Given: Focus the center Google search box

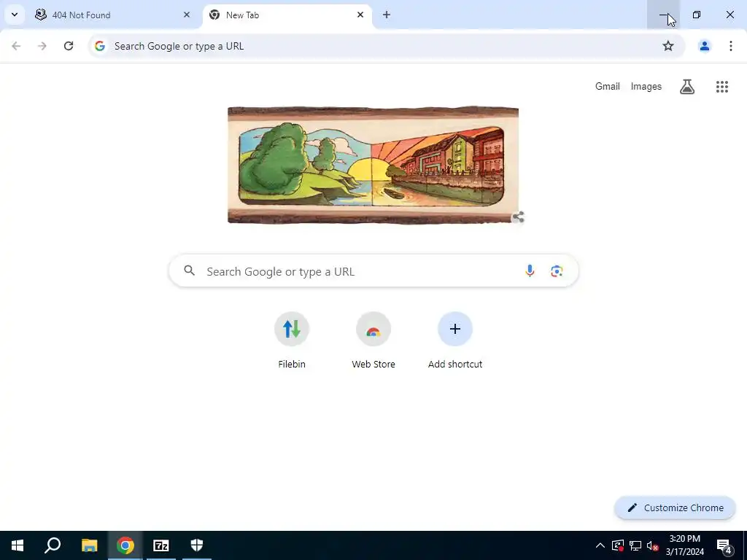Looking at the screenshot, I should pyautogui.click(x=373, y=271).
